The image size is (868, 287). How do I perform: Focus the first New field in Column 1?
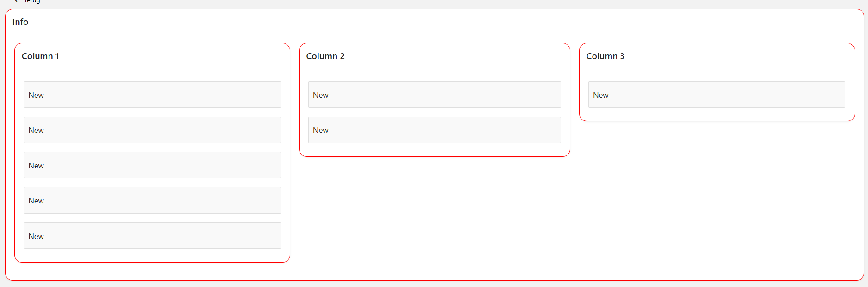[152, 95]
